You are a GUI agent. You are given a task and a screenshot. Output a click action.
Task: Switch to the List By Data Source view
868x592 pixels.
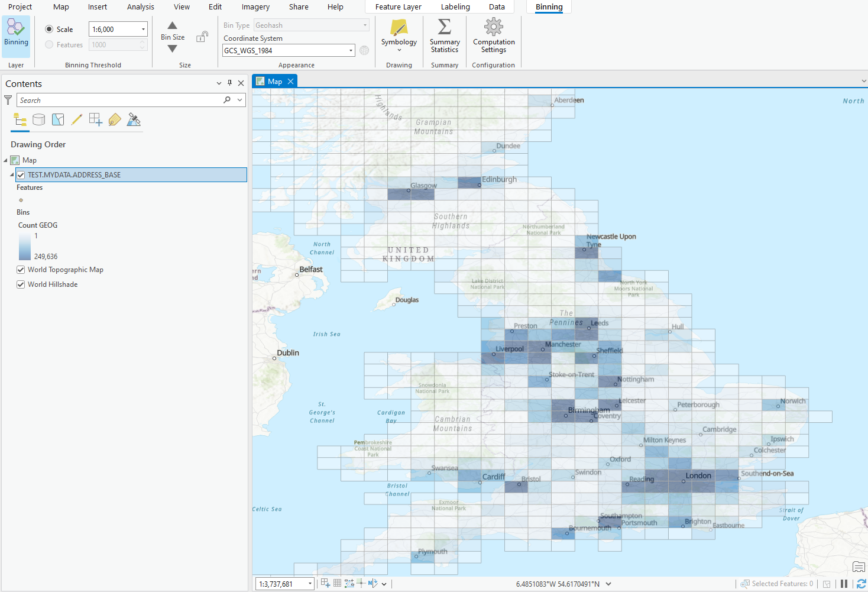pyautogui.click(x=38, y=119)
